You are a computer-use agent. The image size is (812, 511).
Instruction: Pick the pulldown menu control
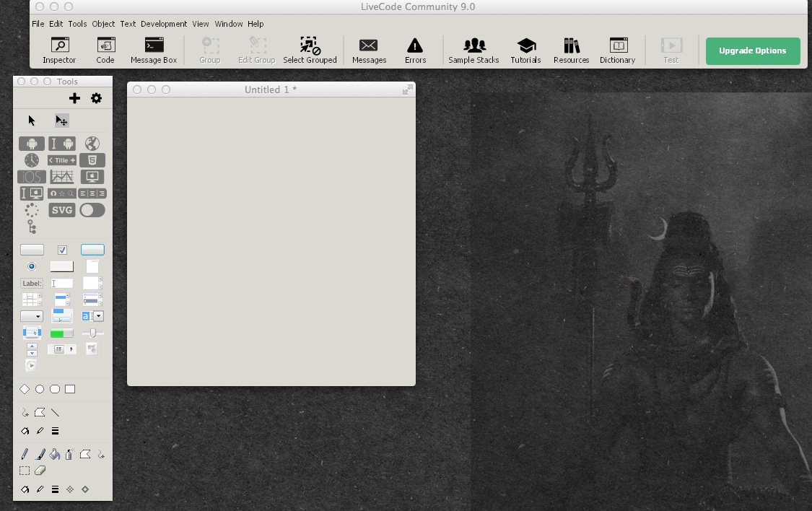tap(62, 316)
